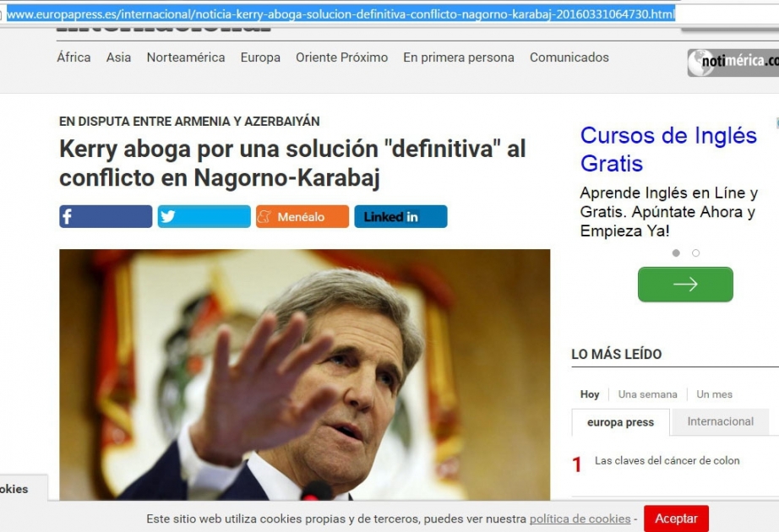
Task: Share the article on Menéalo
Action: (x=302, y=216)
